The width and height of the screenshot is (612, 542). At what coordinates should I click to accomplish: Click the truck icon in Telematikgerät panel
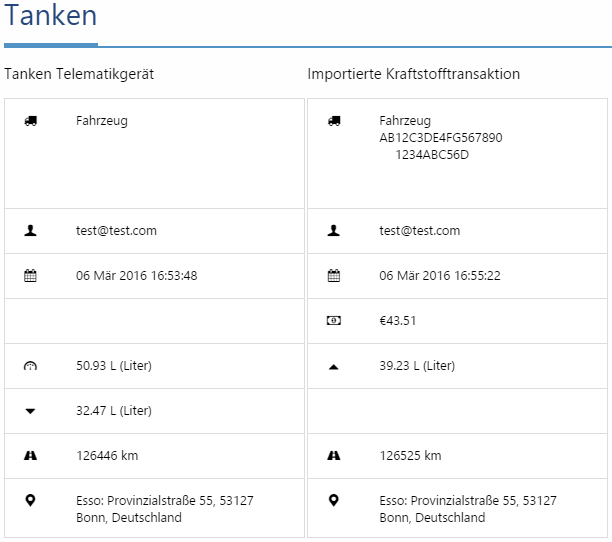30,121
